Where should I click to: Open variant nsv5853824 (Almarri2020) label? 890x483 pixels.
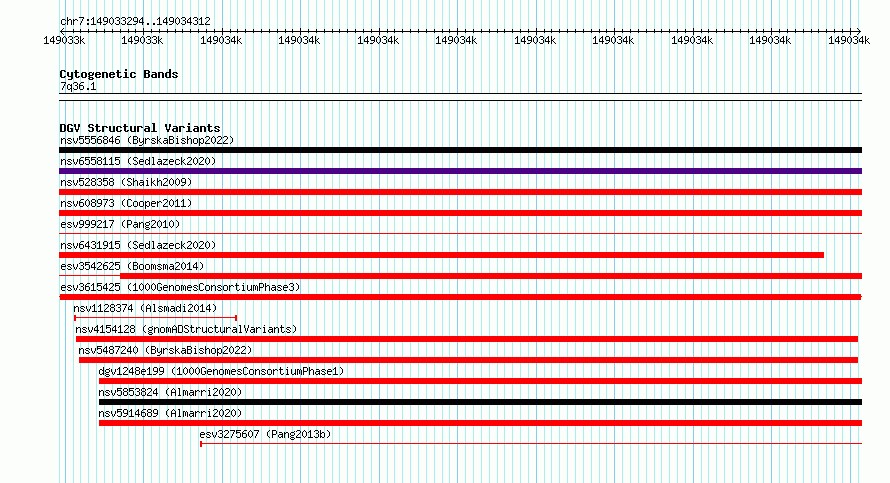[x=170, y=392]
